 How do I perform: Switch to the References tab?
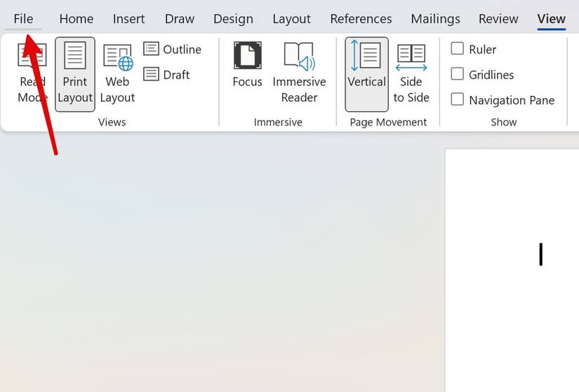click(x=361, y=19)
